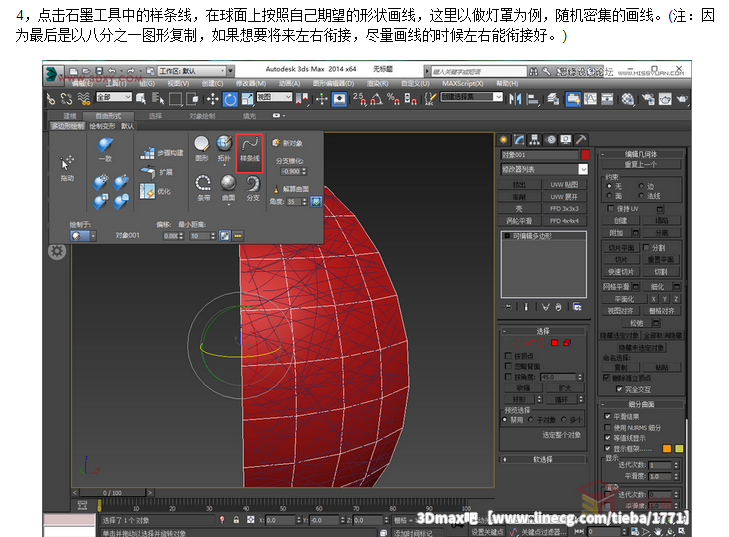Pick the 图形 shapes draw tool

[202, 148]
